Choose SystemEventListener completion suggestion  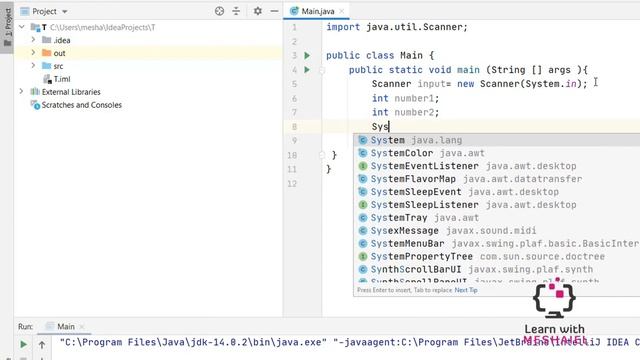tap(496, 166)
